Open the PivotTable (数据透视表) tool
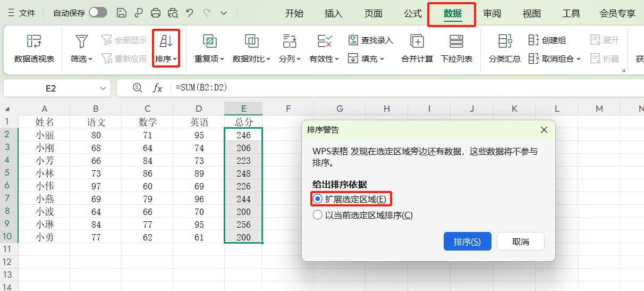This screenshot has height=291, width=644. pyautogui.click(x=34, y=48)
